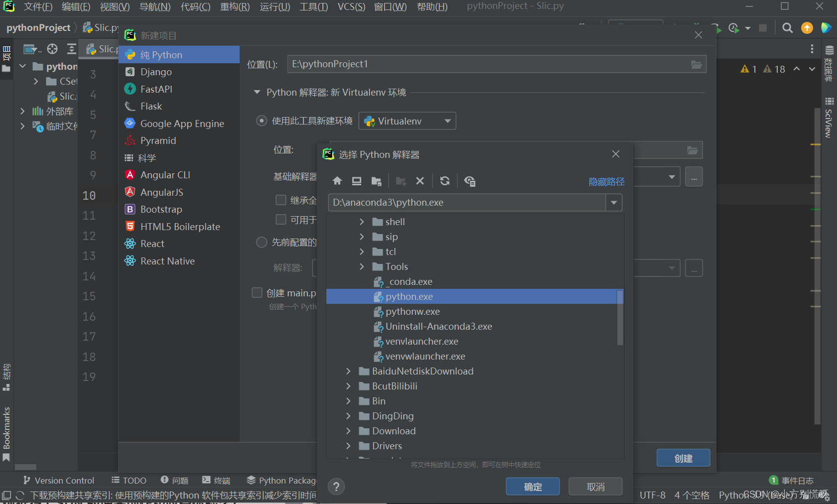Confirm interpreter selection with OK button

(533, 487)
